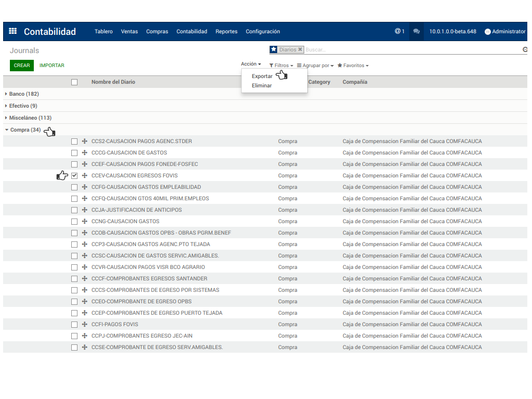Choose Exportar from the Acción menu

tap(262, 76)
